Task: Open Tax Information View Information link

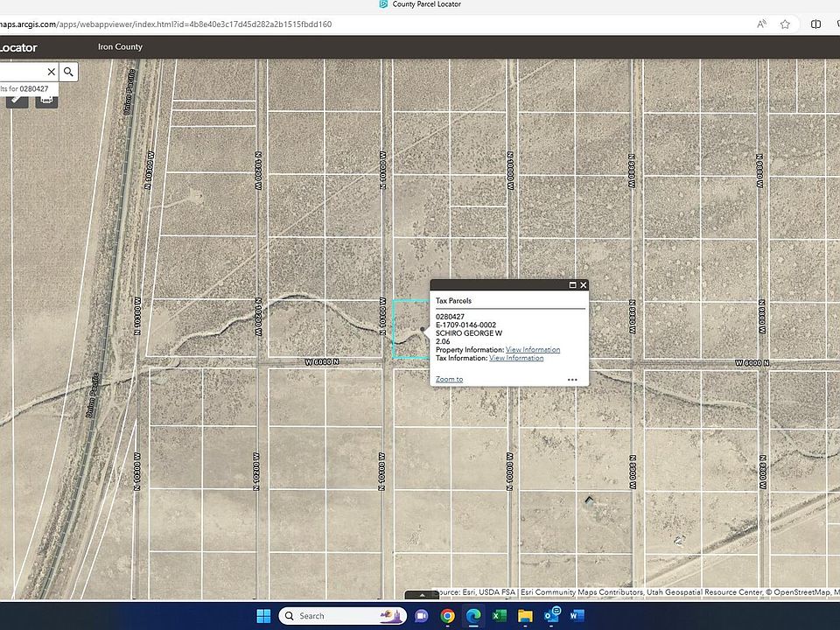Action: point(516,358)
